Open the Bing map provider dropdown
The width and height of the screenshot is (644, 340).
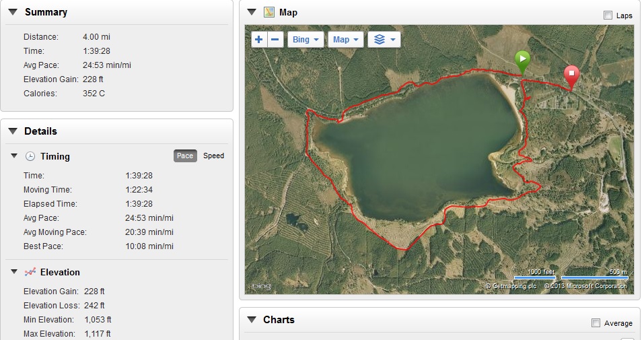(306, 40)
